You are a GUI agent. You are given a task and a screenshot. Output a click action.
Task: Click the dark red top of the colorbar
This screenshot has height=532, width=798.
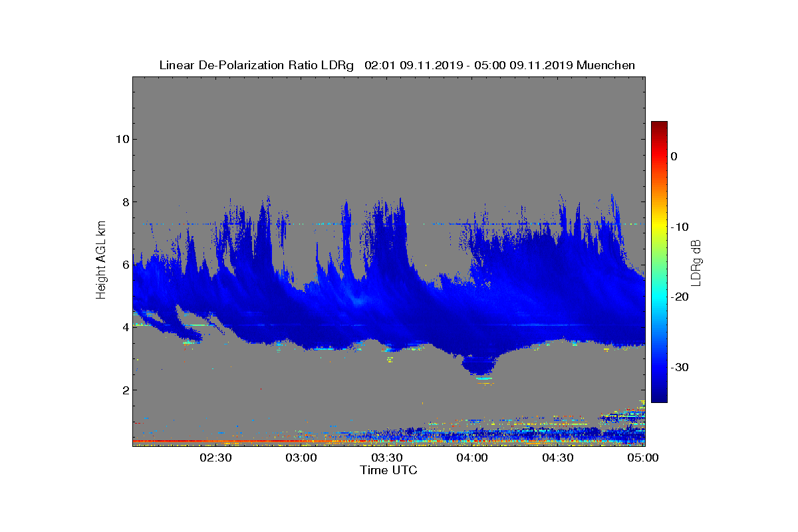click(659, 126)
